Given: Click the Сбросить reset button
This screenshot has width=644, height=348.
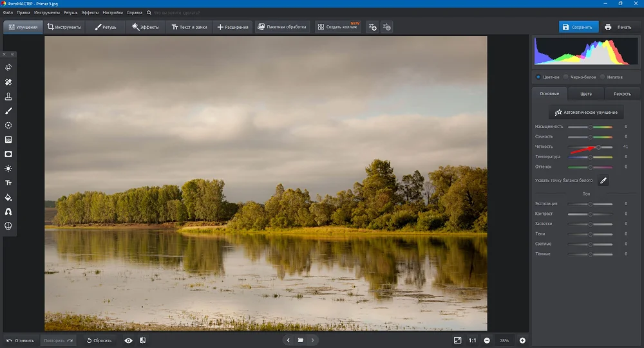Looking at the screenshot, I should 99,341.
